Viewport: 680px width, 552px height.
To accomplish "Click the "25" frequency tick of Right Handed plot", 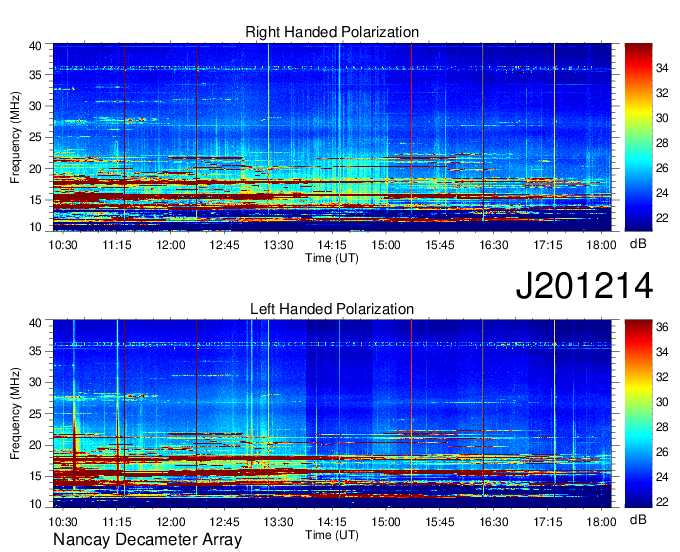I will click(x=35, y=138).
